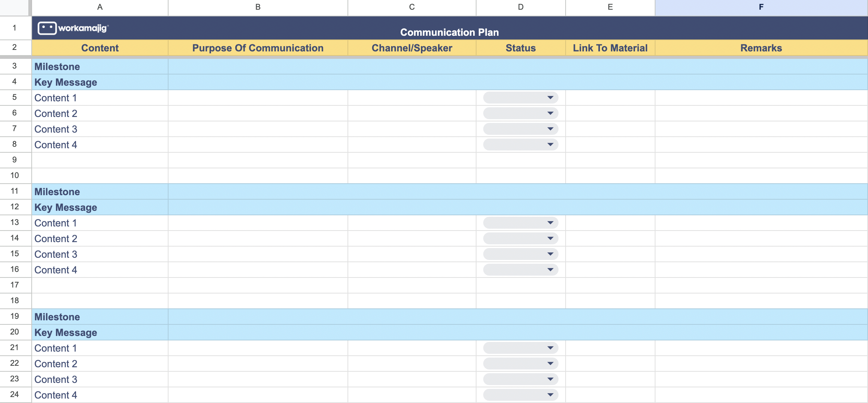Screen dimensions: 868x403
Task: Select the Purpose Of Communication header cell
Action: click(x=257, y=48)
